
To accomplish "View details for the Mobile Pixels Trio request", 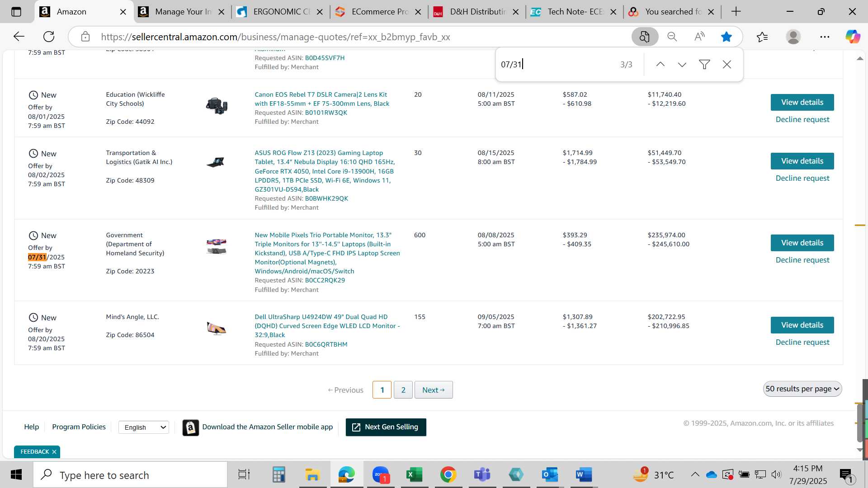I will click(x=802, y=243).
